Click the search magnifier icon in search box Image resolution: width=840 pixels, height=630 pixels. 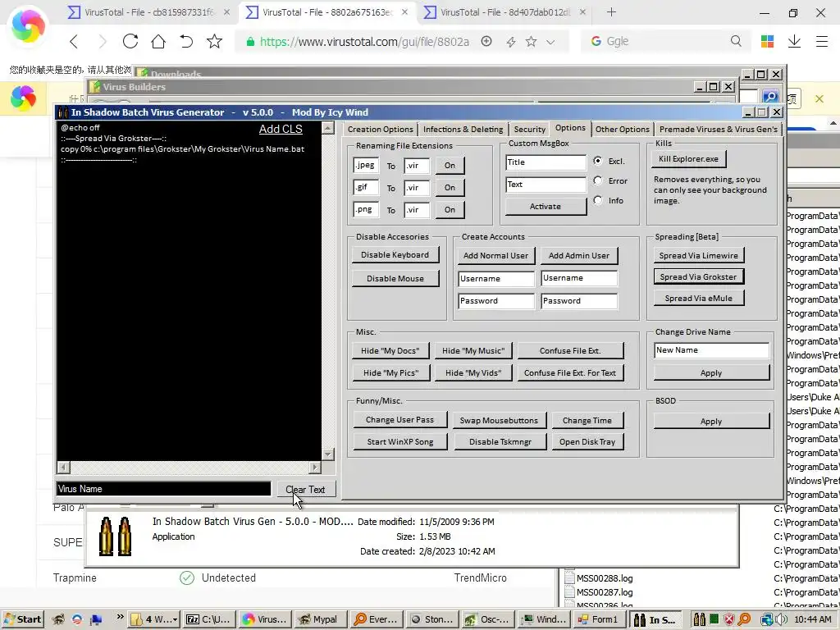[x=736, y=41]
